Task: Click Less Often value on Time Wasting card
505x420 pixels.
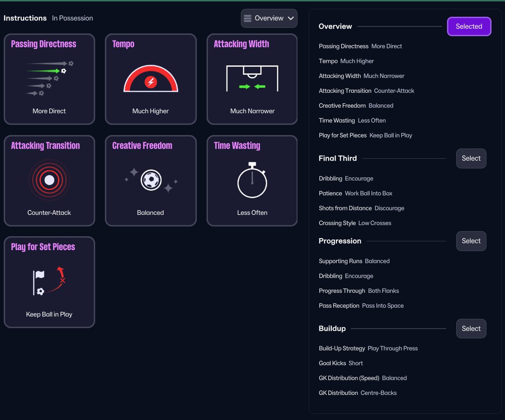Action: [252, 213]
